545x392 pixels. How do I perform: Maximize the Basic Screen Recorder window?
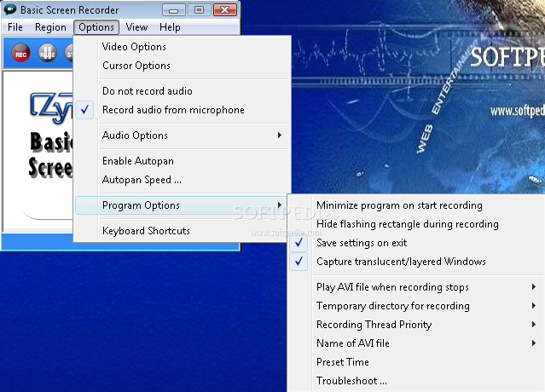coord(199,9)
